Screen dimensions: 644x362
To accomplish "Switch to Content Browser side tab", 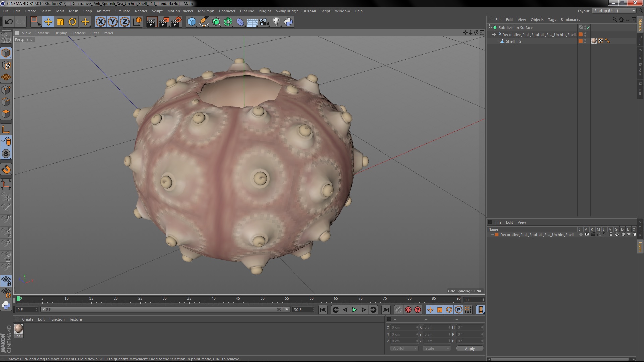I will tap(640, 63).
